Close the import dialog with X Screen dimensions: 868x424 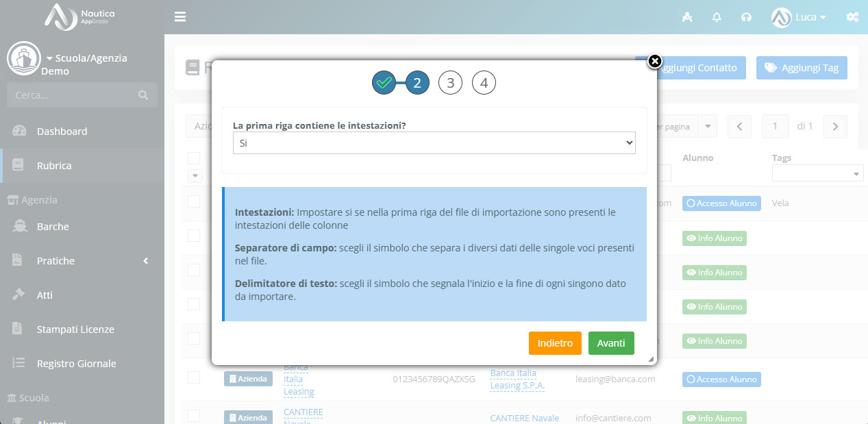[654, 62]
